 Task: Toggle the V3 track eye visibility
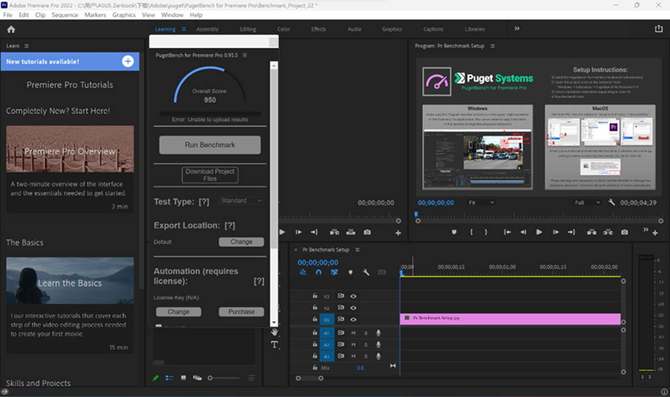(353, 296)
